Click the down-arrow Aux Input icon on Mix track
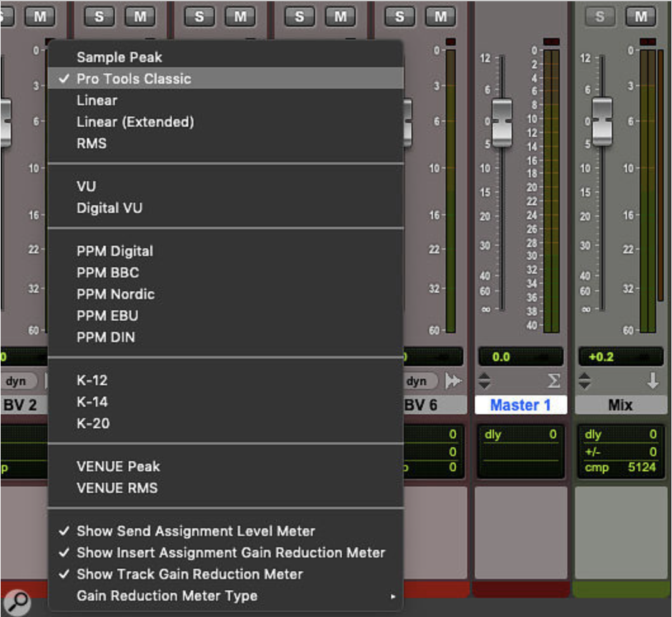 653,380
